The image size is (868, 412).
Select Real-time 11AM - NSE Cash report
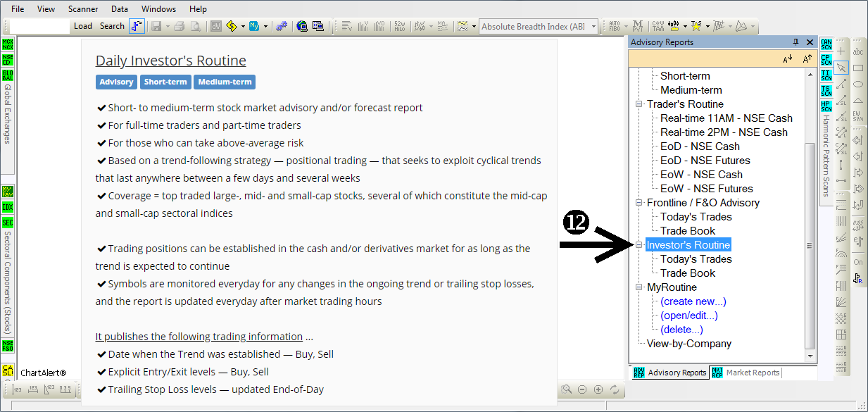(727, 118)
